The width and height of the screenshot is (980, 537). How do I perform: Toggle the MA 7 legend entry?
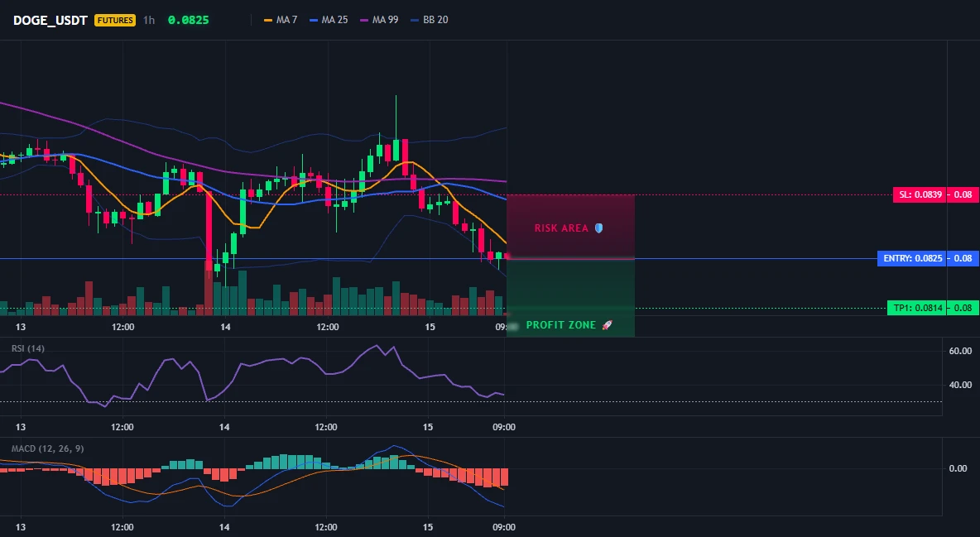[281, 20]
